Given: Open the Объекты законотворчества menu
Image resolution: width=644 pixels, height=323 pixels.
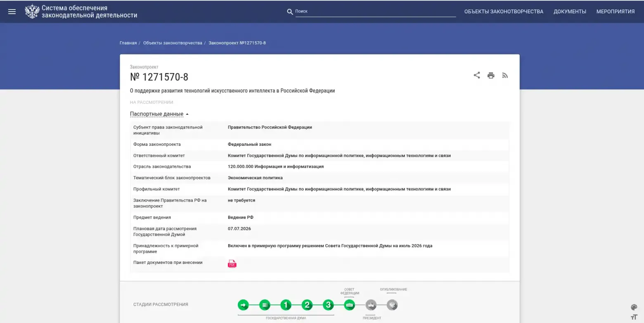Looking at the screenshot, I should [504, 12].
